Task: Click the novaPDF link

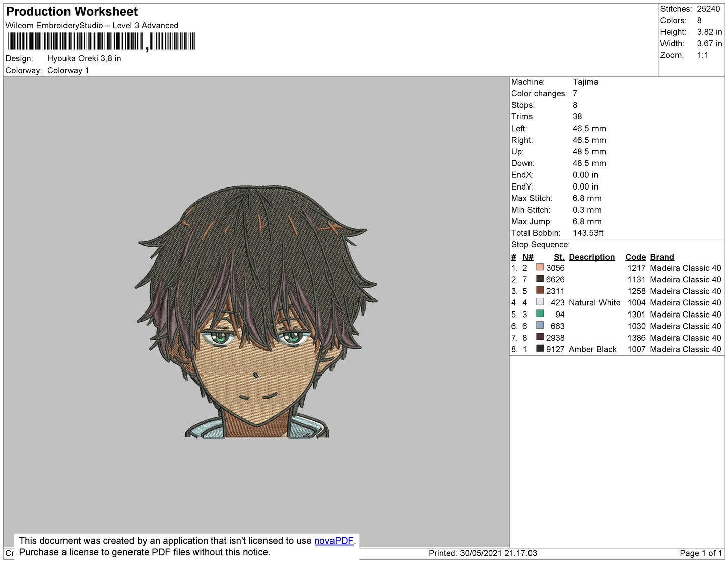Action: [334, 541]
